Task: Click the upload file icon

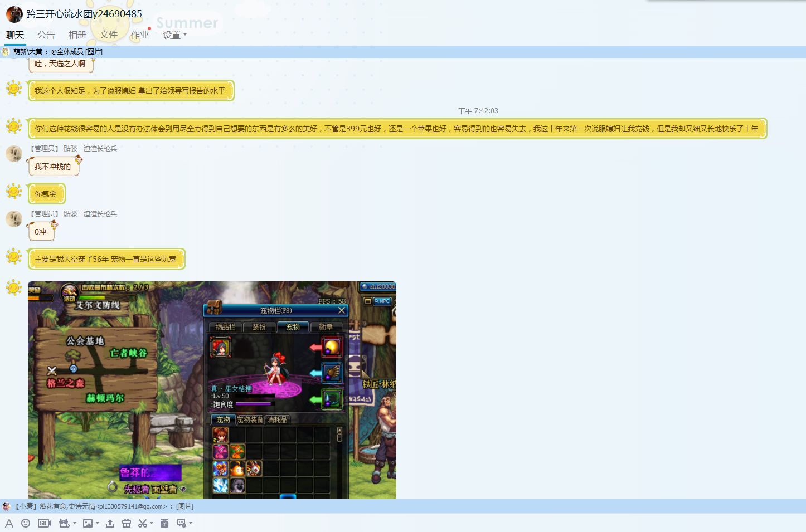Action: (110, 523)
